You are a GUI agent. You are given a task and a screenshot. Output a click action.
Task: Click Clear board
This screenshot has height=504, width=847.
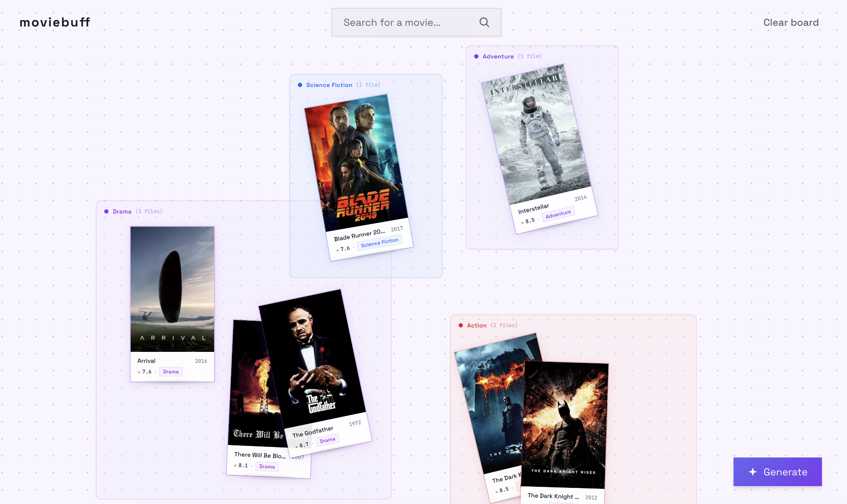tap(791, 22)
